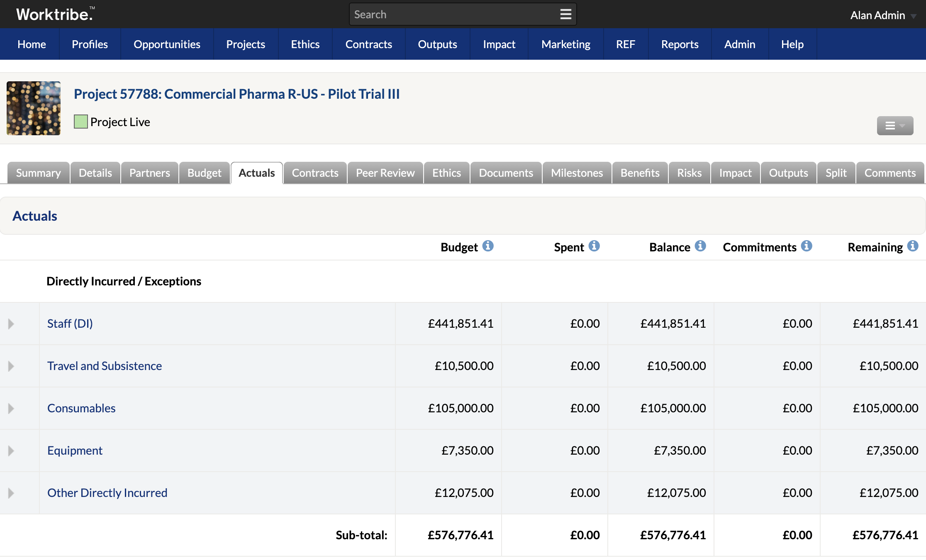Screen dimensions: 926x560
Task: Open the Ethics item in navigation bar
Action: point(305,44)
